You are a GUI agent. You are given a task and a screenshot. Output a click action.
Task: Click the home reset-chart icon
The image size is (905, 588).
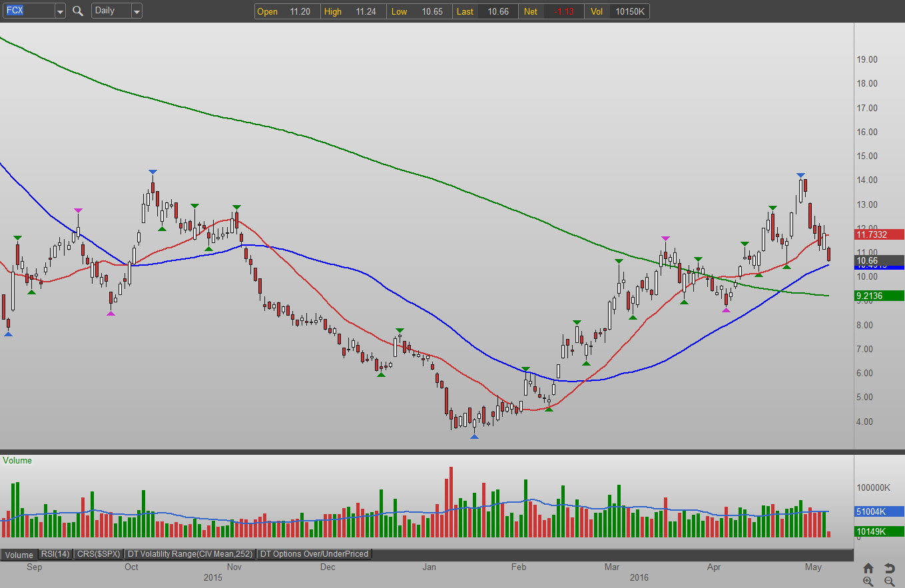[868, 568]
